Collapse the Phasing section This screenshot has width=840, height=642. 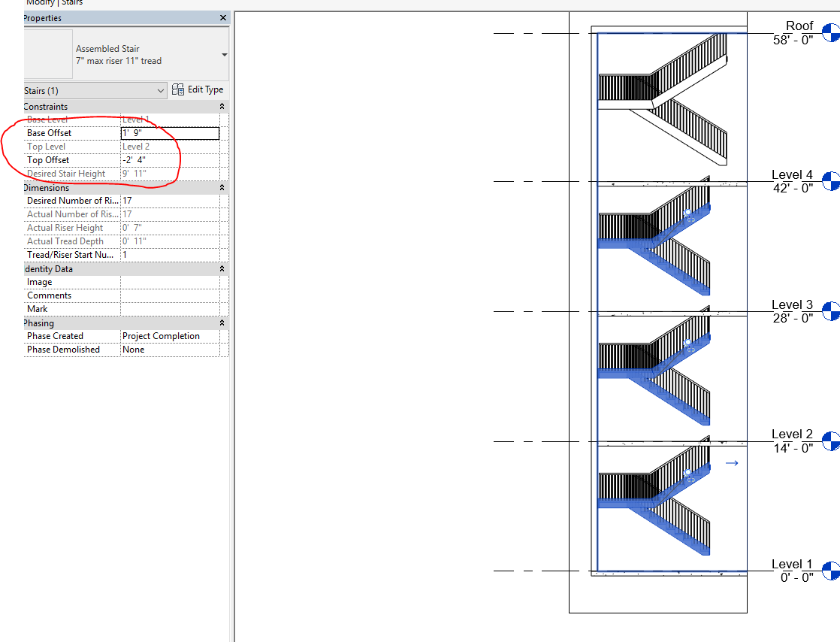[220, 322]
